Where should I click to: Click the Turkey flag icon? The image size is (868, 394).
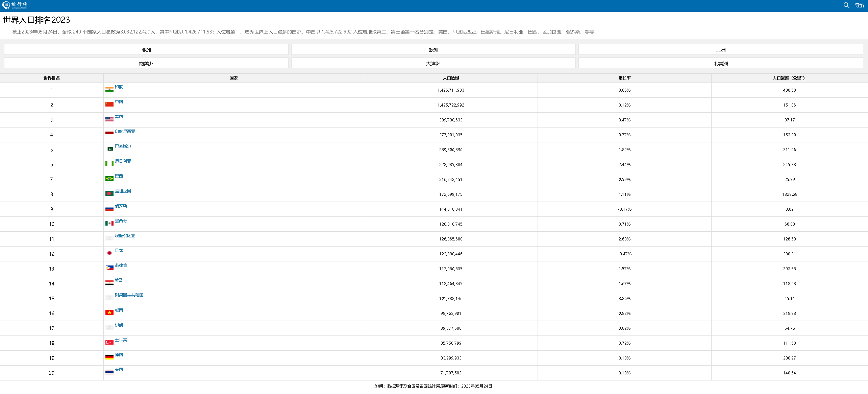[x=109, y=342]
